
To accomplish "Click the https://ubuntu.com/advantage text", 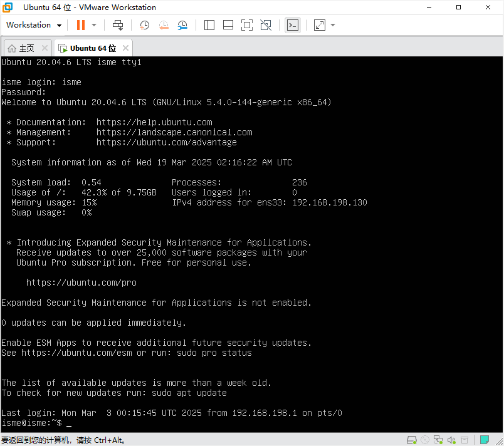I will [167, 142].
